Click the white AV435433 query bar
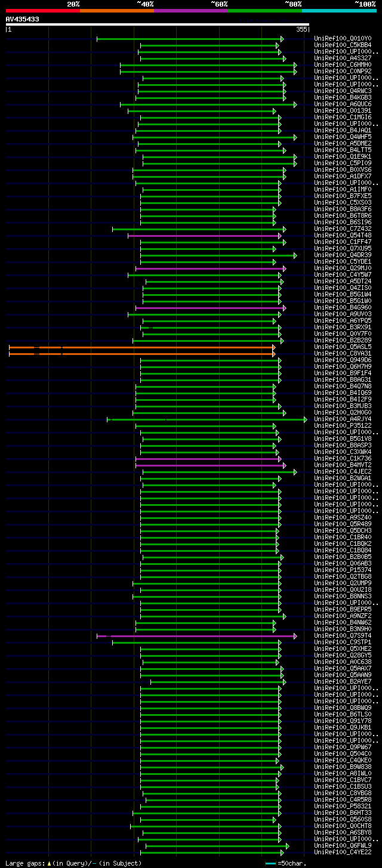Viewport: 382px width, 868px height. 158,24
